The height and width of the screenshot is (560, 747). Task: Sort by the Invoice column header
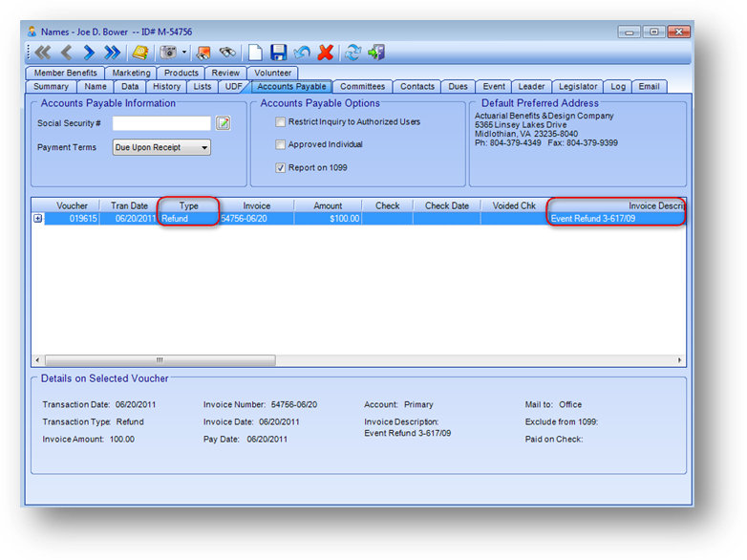click(256, 205)
